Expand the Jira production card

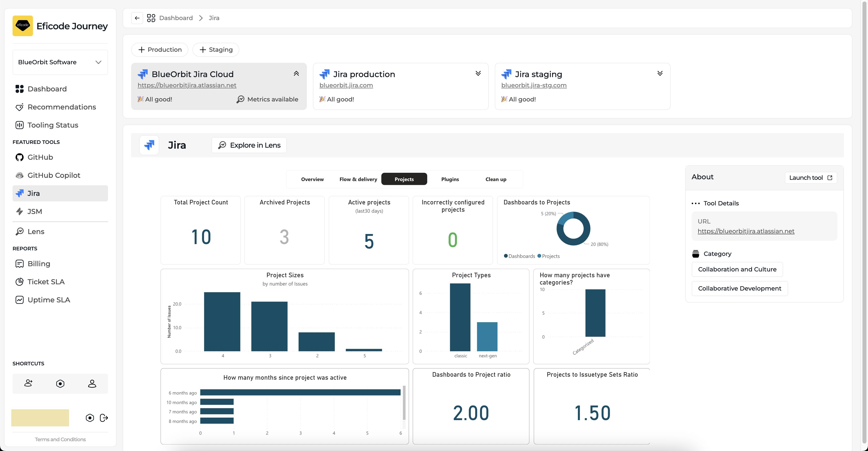pos(478,73)
